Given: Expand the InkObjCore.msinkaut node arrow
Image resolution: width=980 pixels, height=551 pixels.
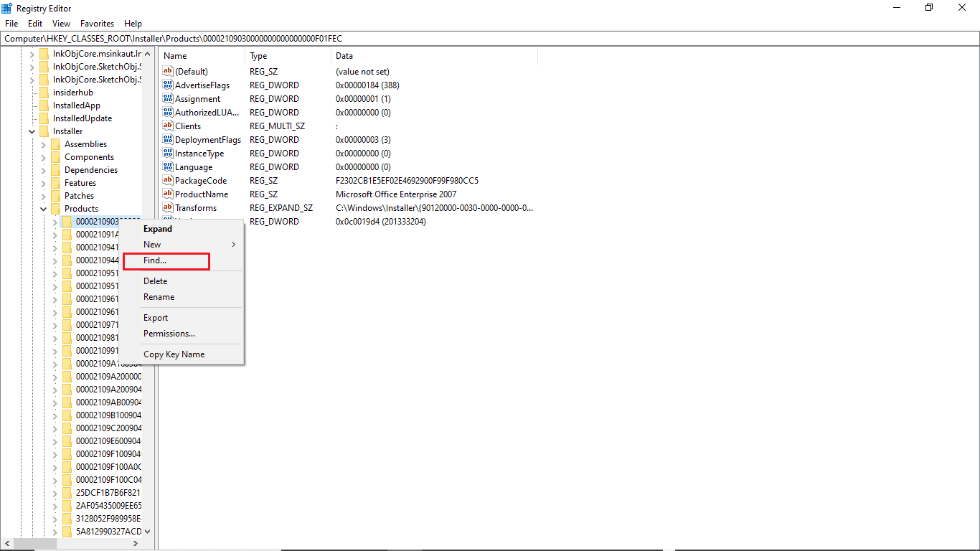Looking at the screenshot, I should (32, 54).
